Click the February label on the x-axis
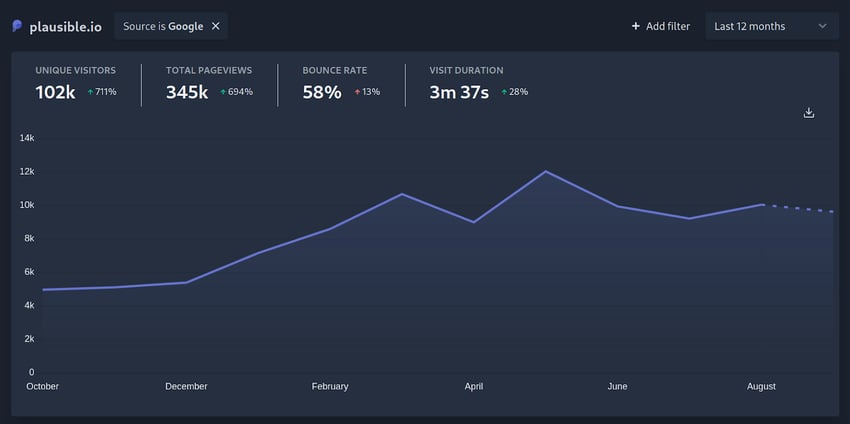 (330, 386)
